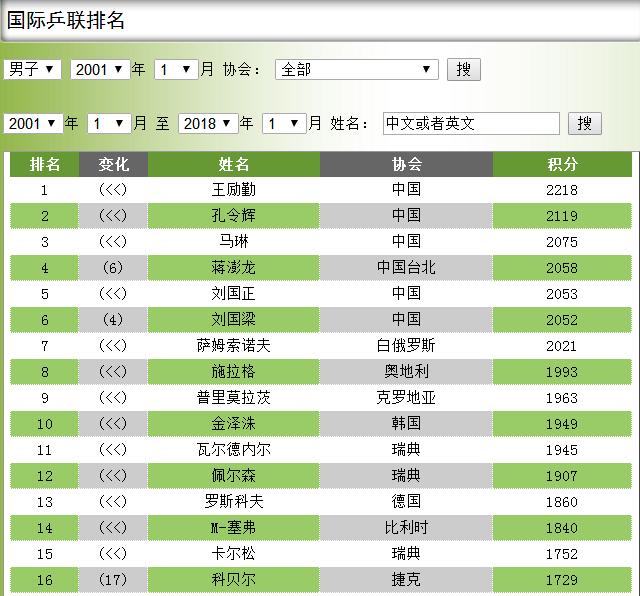Select player name 刘国梁
This screenshot has height=596, width=640.
(x=234, y=320)
